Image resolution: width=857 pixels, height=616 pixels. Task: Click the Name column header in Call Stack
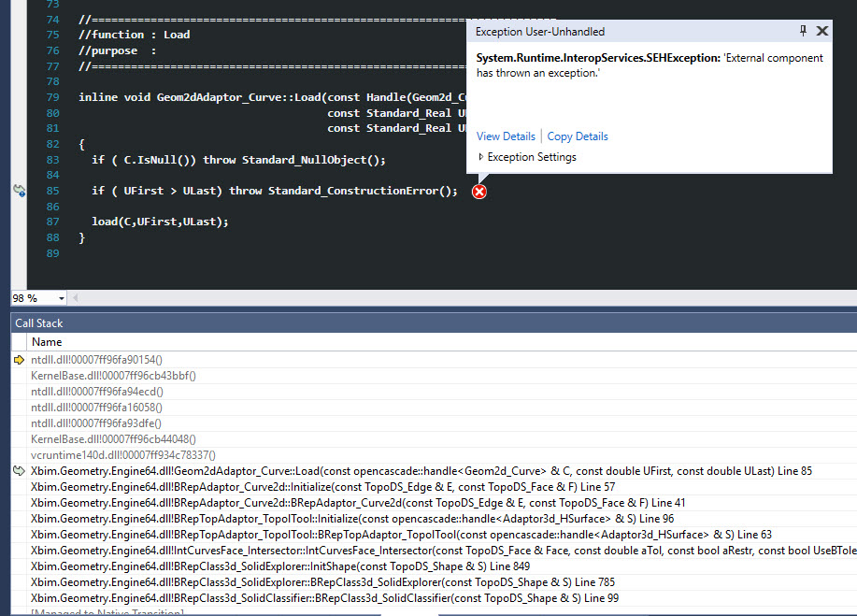click(46, 341)
